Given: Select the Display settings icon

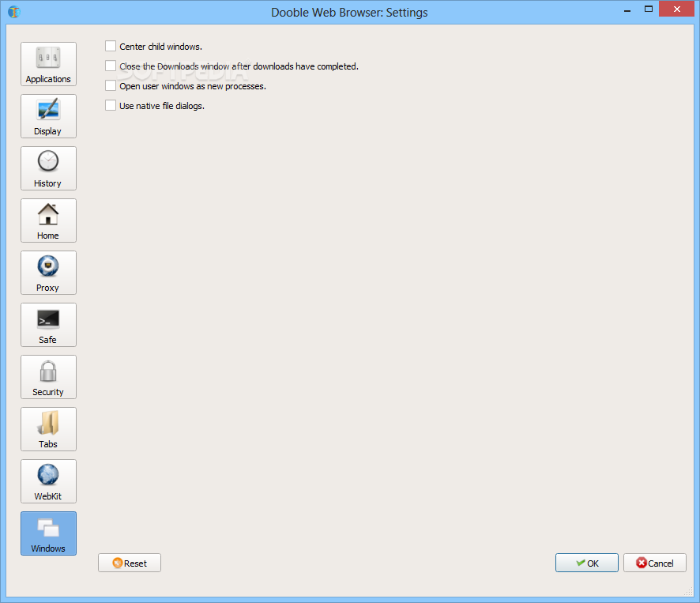Looking at the screenshot, I should 48,116.
